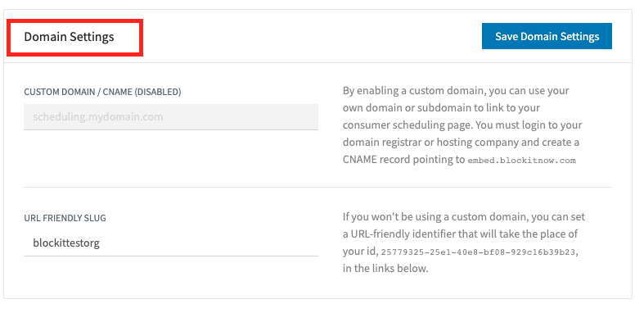Click into the URL friendly slug field
644x313 pixels.
click(x=171, y=243)
